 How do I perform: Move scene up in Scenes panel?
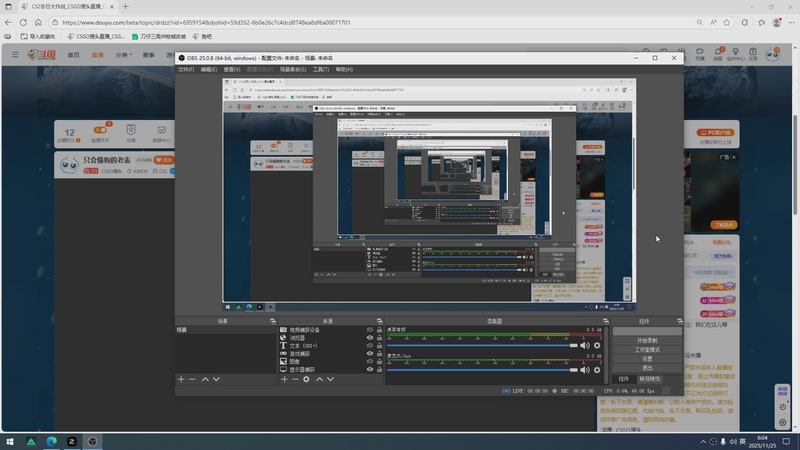point(205,379)
